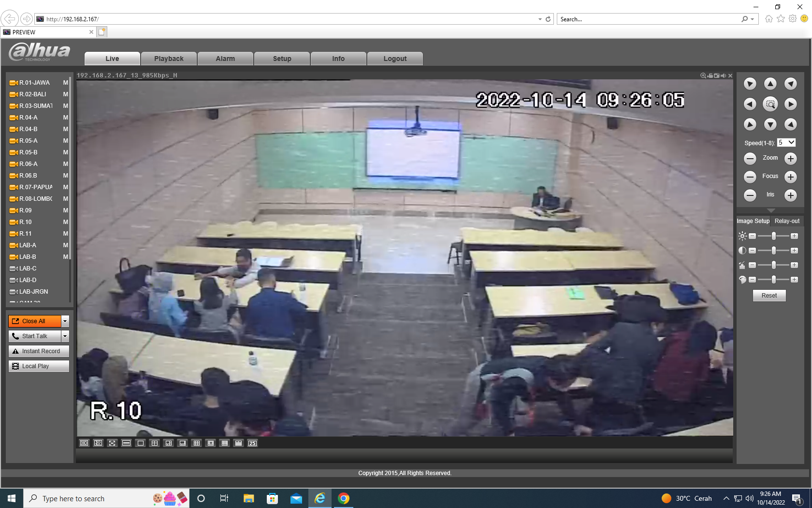Open the browser search provider dropdown
812x508 pixels.
point(753,19)
